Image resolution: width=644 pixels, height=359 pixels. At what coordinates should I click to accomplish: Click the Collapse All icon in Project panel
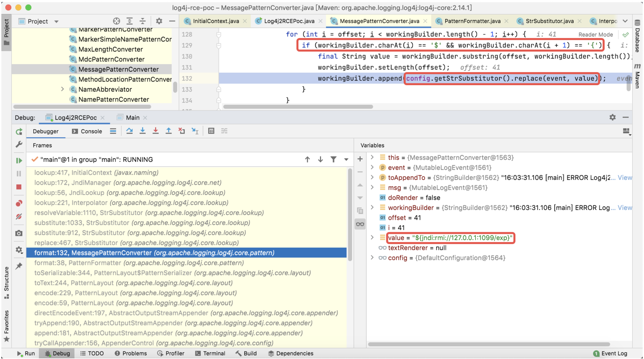coord(143,21)
